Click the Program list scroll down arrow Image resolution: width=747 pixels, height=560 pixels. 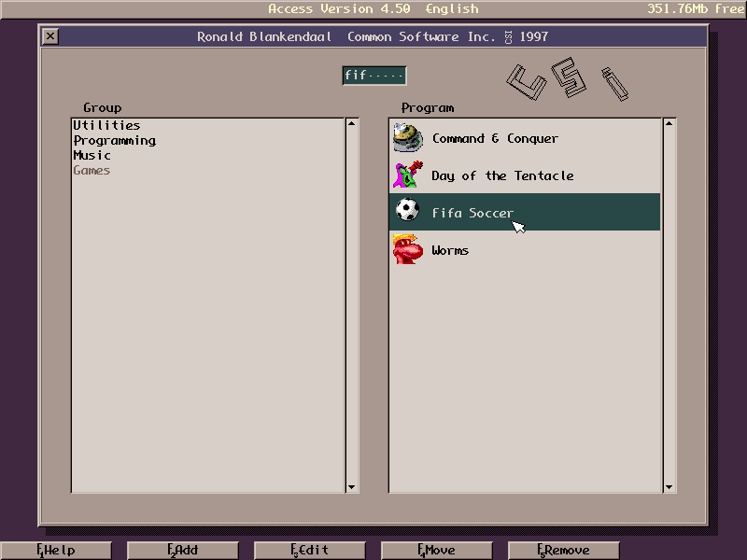coord(669,486)
